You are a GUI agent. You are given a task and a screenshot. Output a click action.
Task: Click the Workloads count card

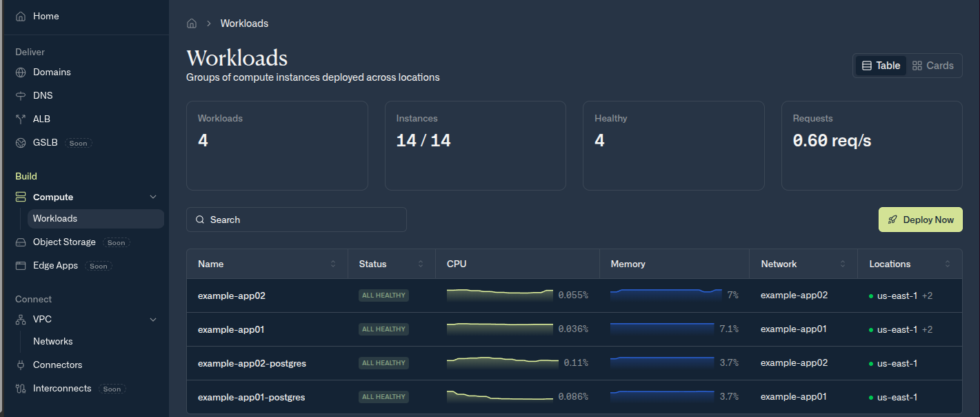pos(277,146)
